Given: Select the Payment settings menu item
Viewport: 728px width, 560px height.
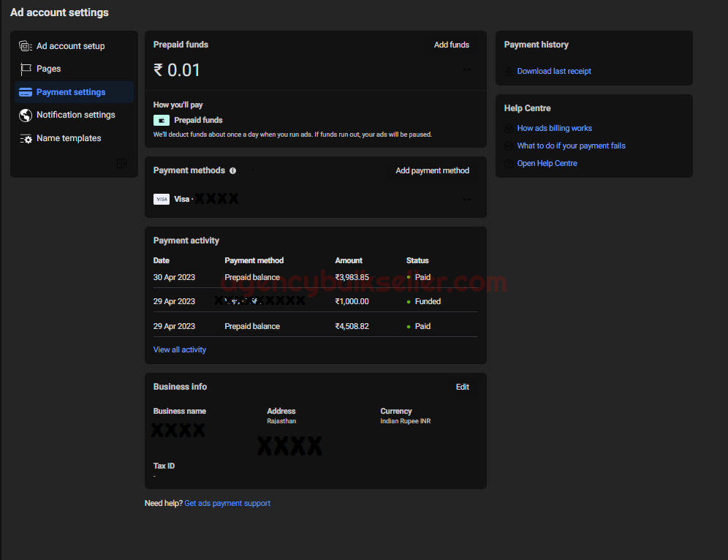Looking at the screenshot, I should tap(71, 92).
